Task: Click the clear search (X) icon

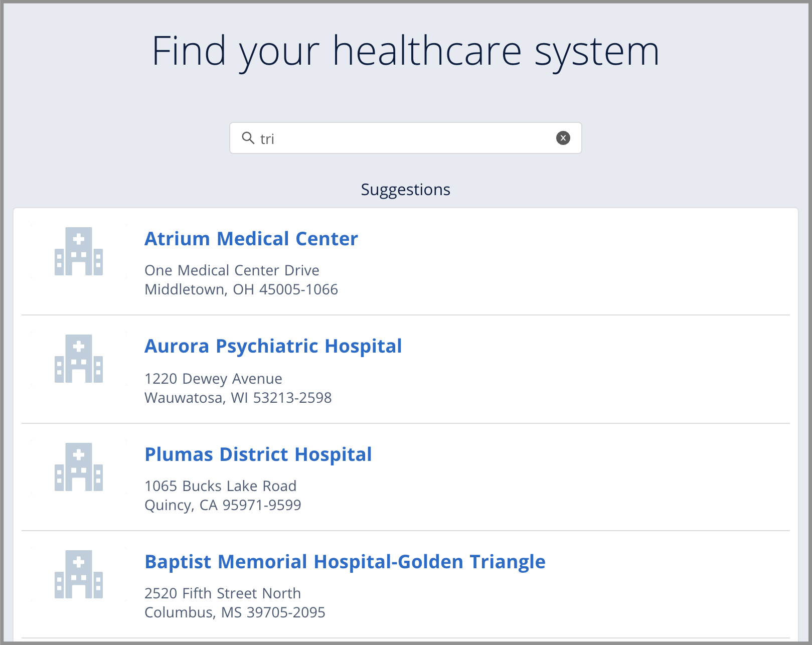Action: point(562,137)
